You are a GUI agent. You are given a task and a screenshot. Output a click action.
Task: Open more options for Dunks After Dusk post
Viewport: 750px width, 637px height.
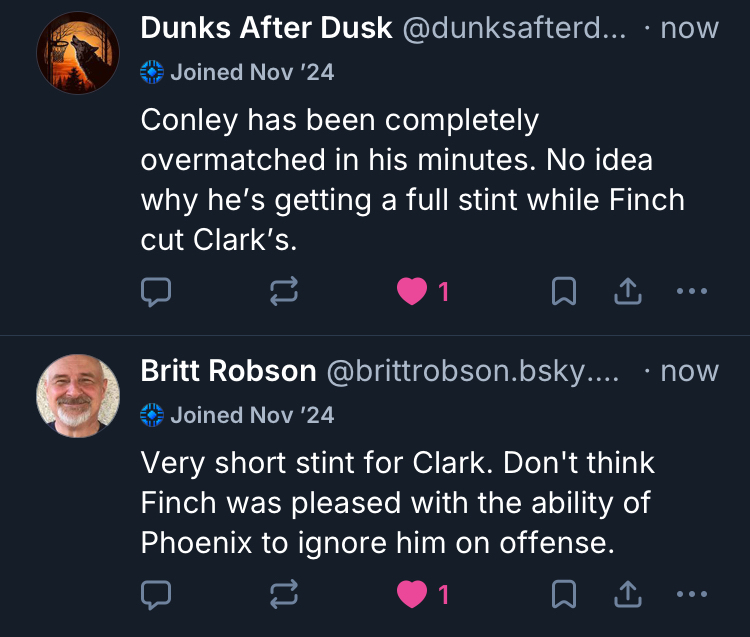coord(692,291)
